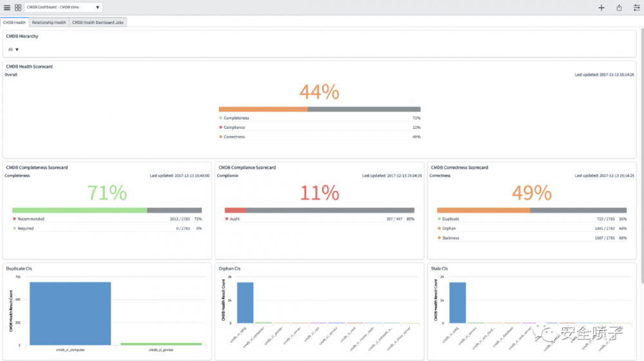Image resolution: width=644 pixels, height=361 pixels.
Task: Select the 722 / 2783 duplicate value
Action: (x=605, y=219)
